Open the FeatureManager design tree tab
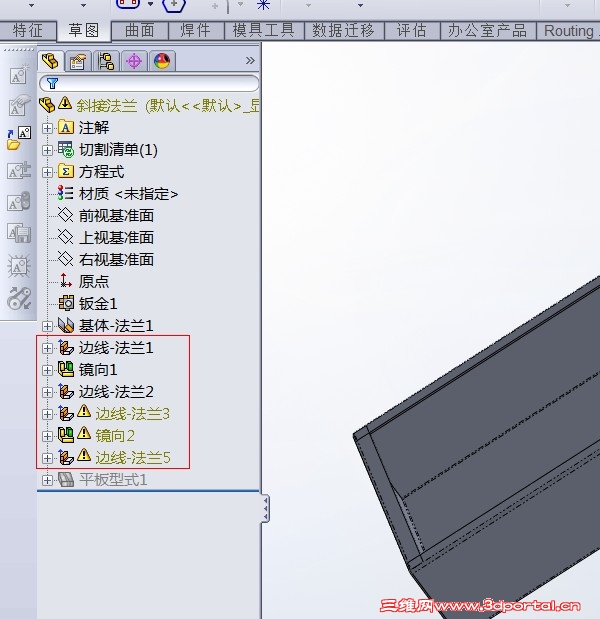Screen dimensions: 600x619 pos(51,61)
